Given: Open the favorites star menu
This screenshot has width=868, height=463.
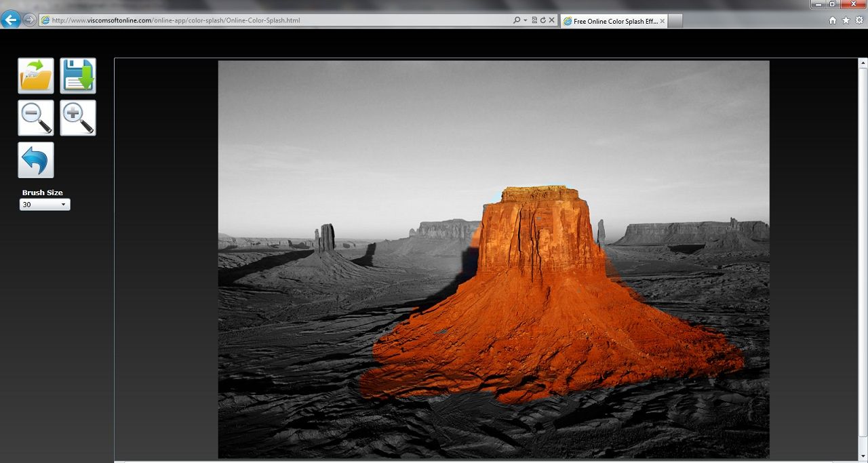Looking at the screenshot, I should [x=846, y=20].
